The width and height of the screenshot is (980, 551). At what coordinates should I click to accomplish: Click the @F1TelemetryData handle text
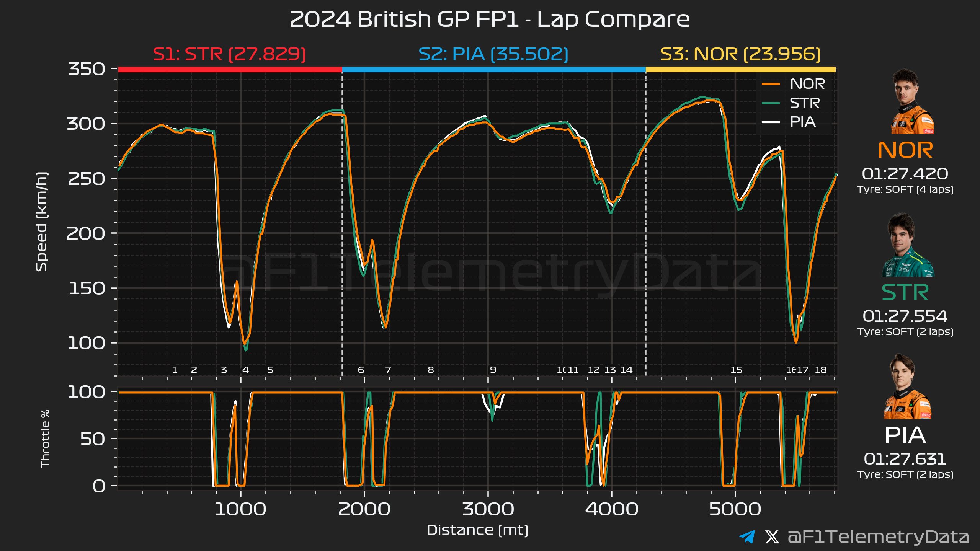(x=878, y=537)
